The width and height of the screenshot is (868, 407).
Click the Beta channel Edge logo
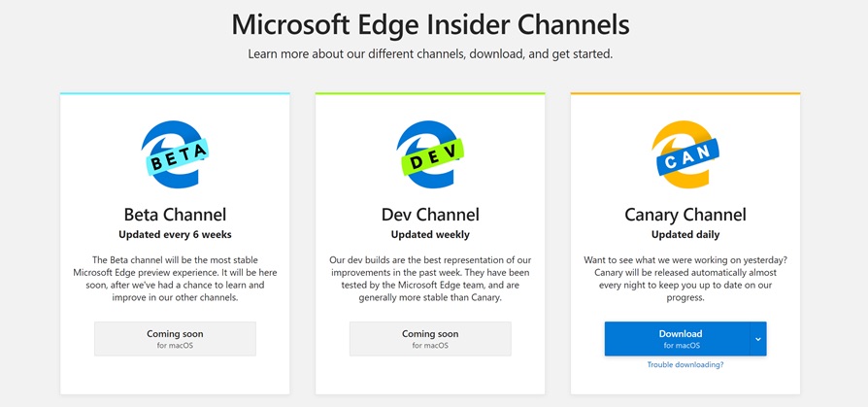(175, 153)
